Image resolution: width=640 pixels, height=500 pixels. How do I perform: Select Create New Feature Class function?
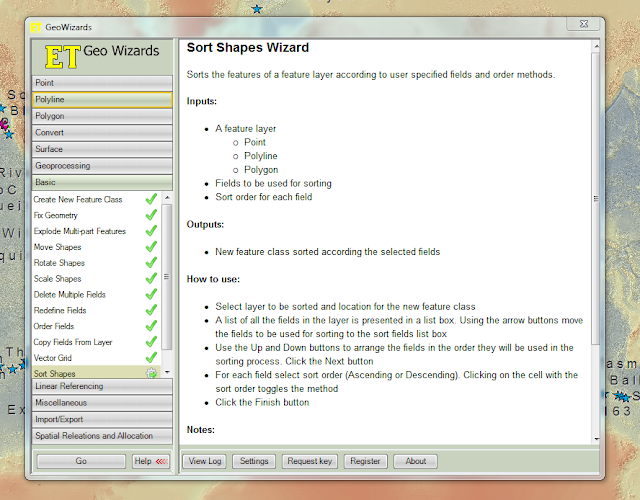[78, 199]
